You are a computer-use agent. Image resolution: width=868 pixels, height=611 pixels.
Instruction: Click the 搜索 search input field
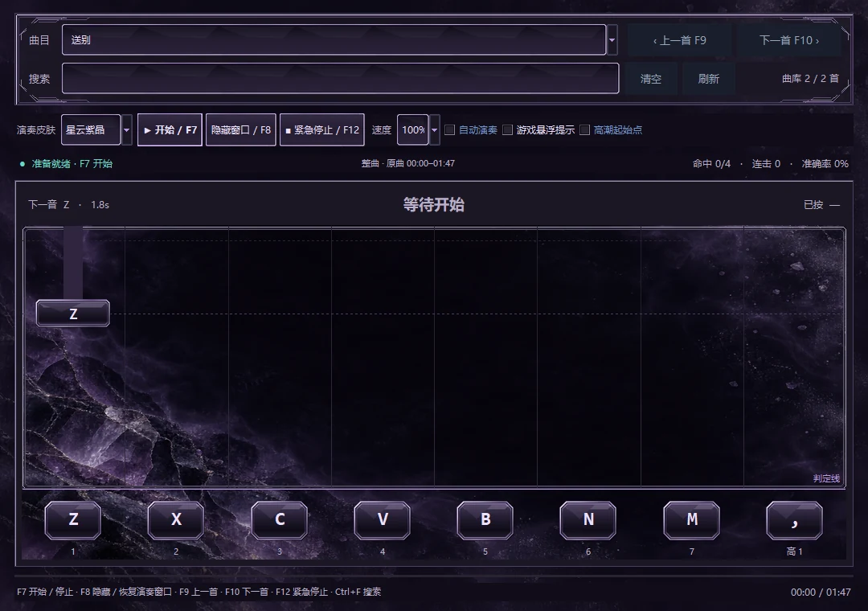341,78
